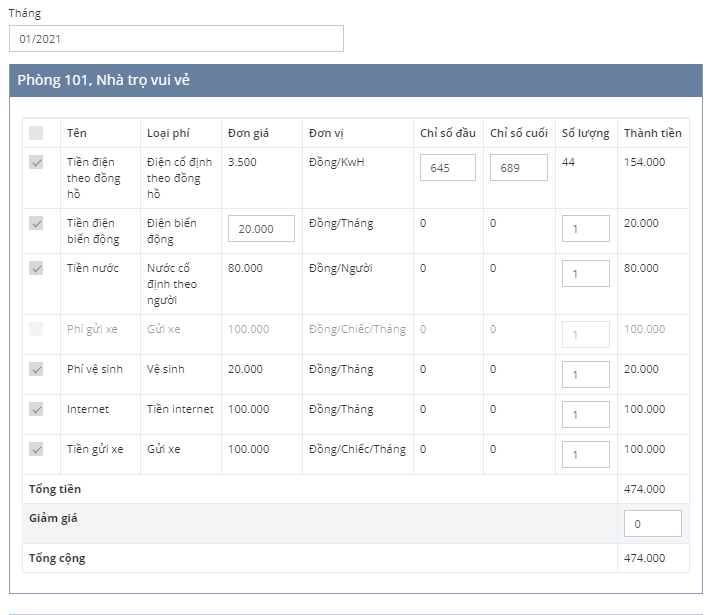Uncheck the Tiền gửi xe checkbox
The width and height of the screenshot is (715, 615).
36,449
